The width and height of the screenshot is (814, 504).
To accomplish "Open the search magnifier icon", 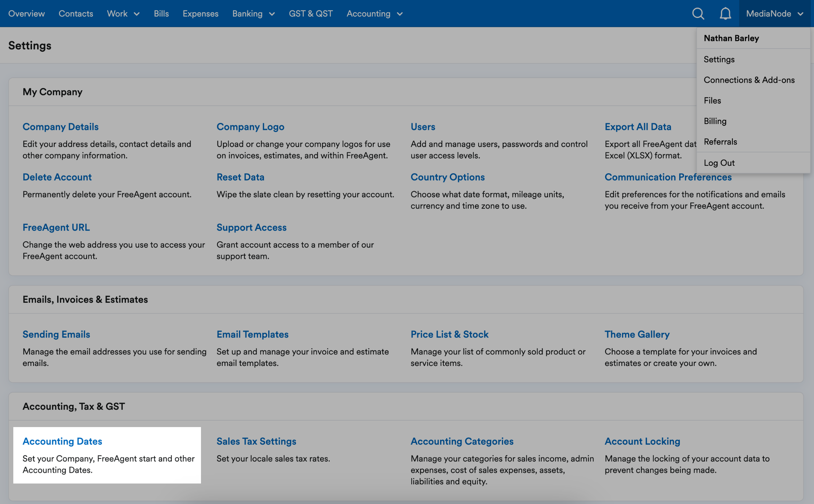I will [x=698, y=14].
